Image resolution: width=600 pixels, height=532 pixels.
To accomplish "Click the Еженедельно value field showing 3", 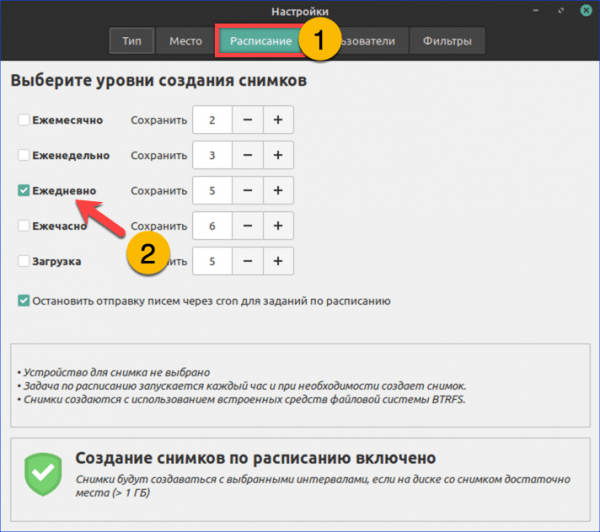I will [212, 155].
